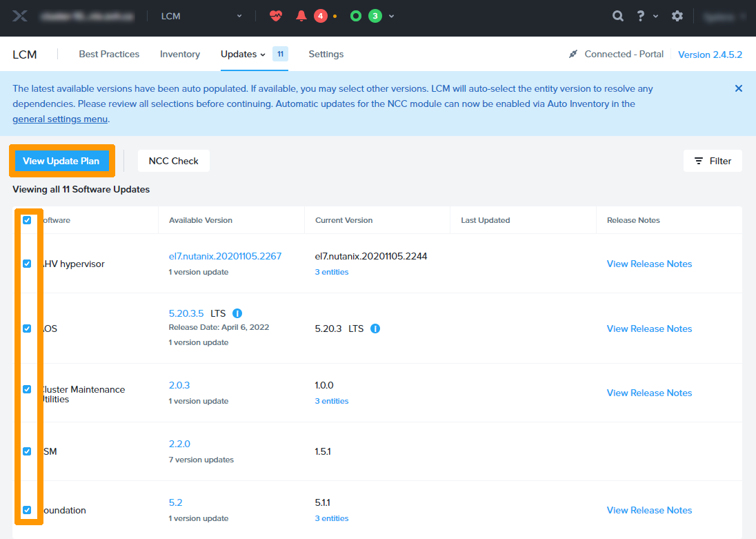Uncheck the Foundation row checkbox
This screenshot has height=539, width=756.
point(27,510)
